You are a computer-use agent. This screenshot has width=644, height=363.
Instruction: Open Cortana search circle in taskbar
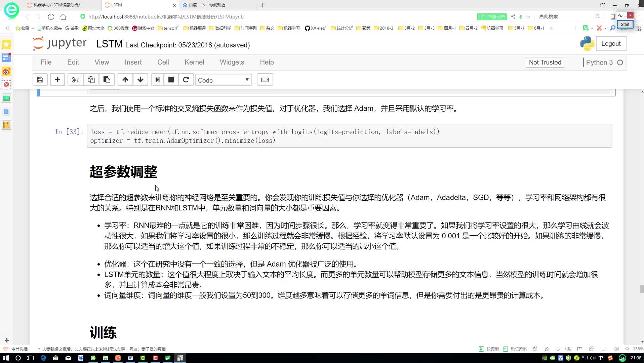point(18,358)
